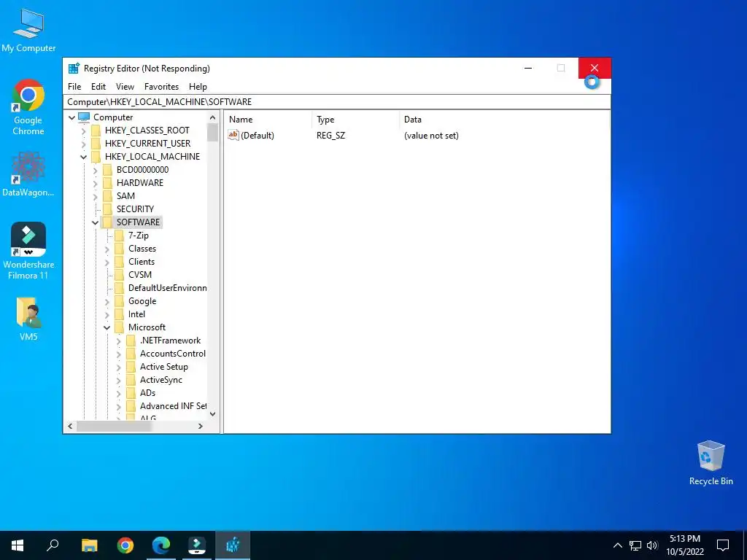Open Microsoft Edge from the taskbar
The image size is (747, 560).
(x=161, y=545)
